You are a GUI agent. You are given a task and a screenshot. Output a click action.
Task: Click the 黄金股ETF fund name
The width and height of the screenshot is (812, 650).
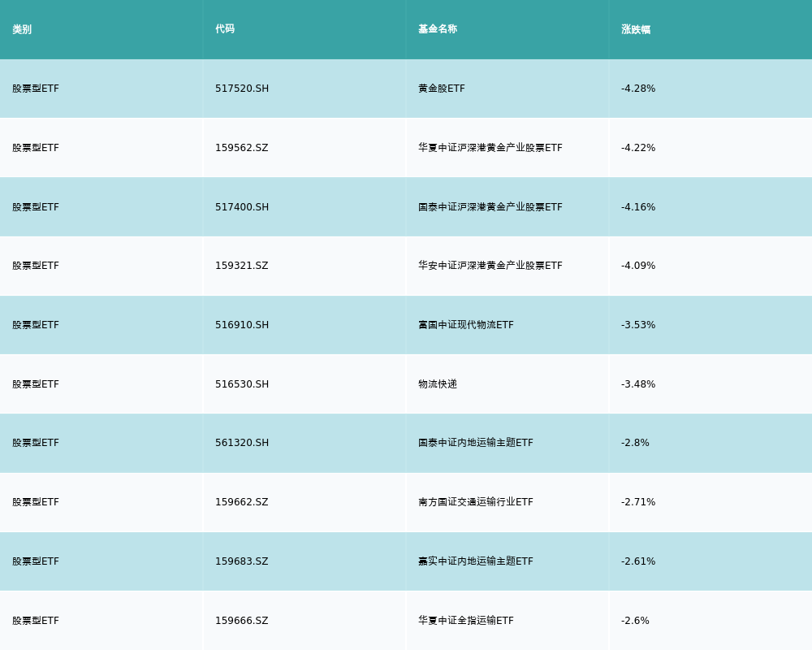(442, 89)
